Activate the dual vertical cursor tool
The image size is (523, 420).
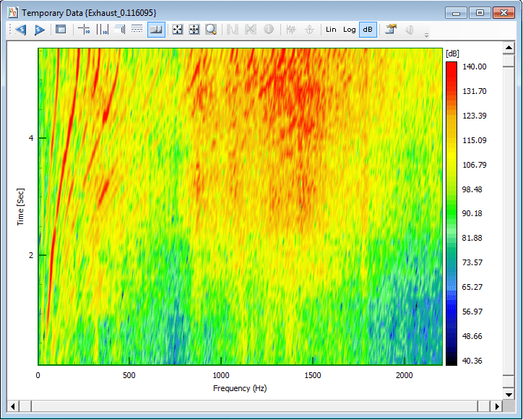point(102,30)
